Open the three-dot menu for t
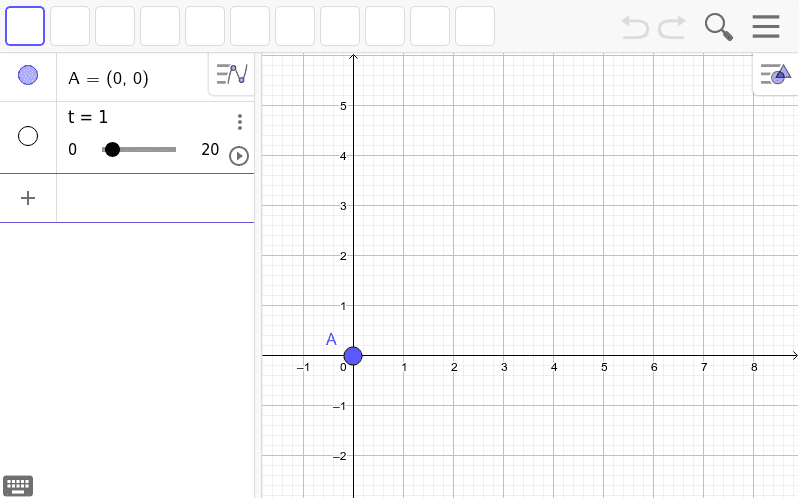The image size is (800, 500). [240, 122]
